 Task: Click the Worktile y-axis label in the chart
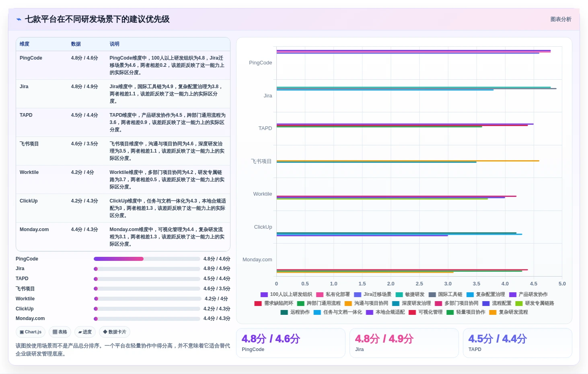tap(263, 194)
